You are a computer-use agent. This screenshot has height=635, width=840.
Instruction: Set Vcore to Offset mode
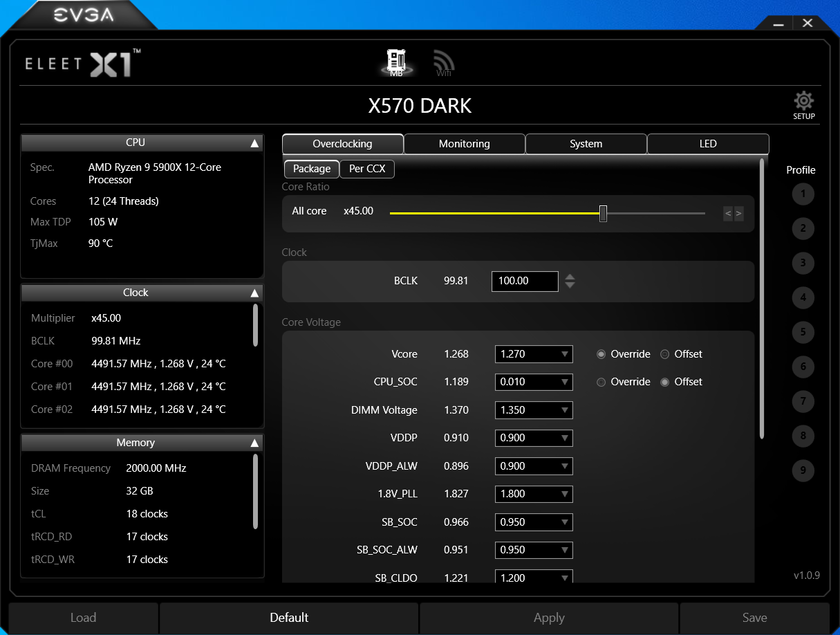click(681, 354)
